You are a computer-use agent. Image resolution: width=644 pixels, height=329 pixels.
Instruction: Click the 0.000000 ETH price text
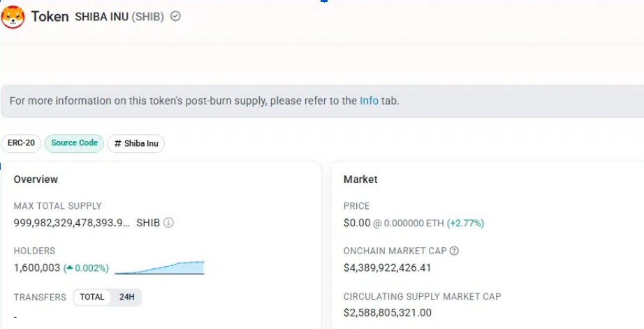pos(414,224)
